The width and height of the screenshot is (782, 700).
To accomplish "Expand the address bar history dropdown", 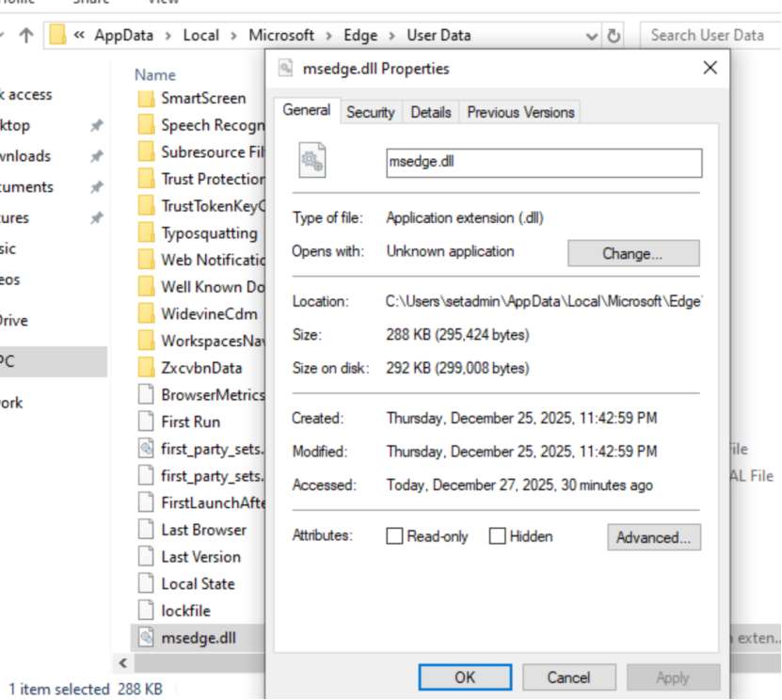I will pos(592,36).
